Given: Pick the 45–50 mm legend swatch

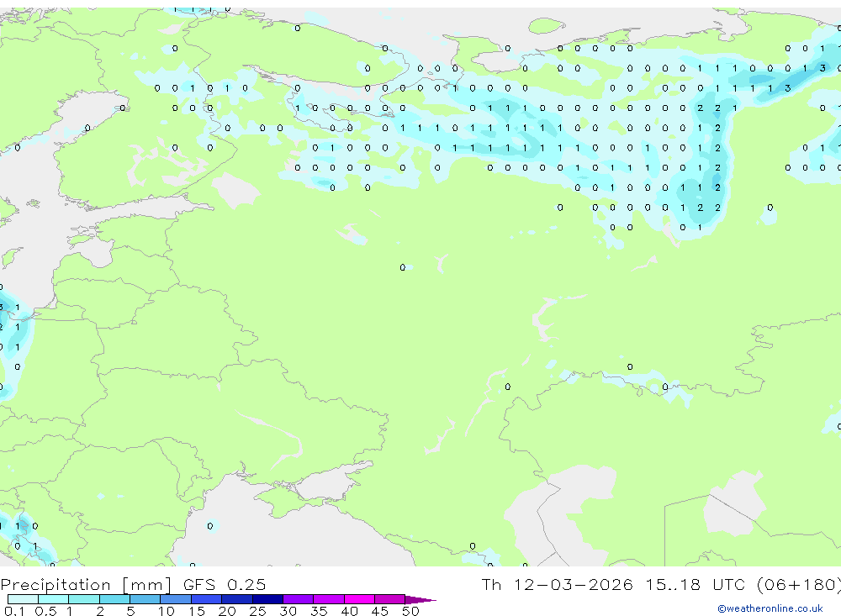Looking at the screenshot, I should pyautogui.click(x=390, y=599).
